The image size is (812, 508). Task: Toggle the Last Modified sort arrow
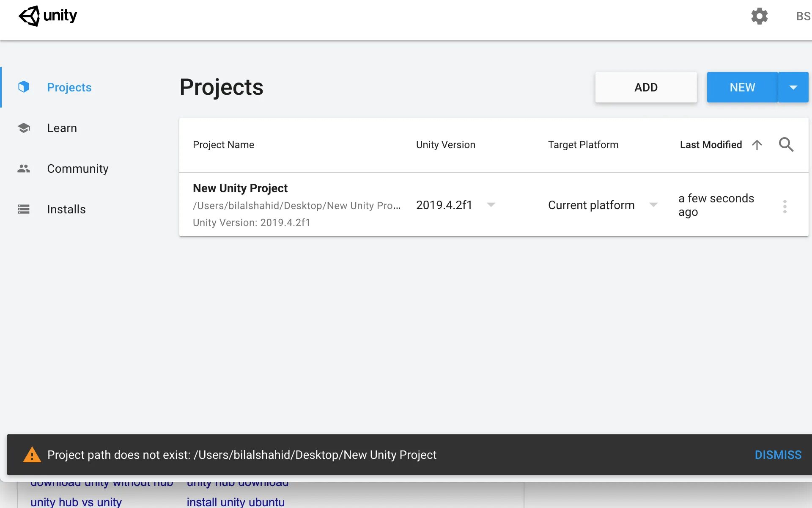(x=757, y=145)
